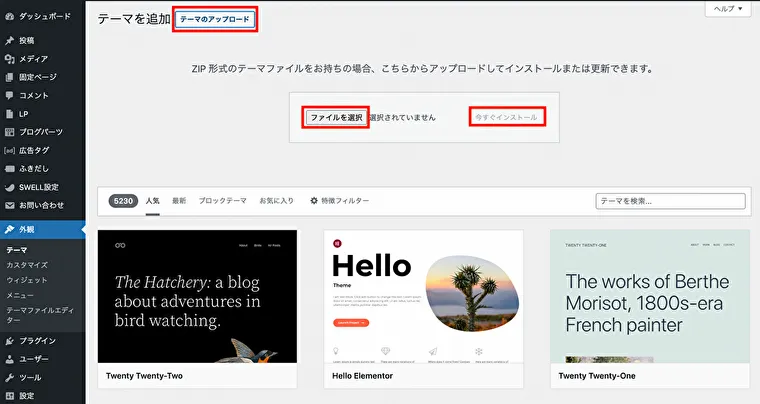Click the [ad] icon beside 広告タグ

coord(10,151)
